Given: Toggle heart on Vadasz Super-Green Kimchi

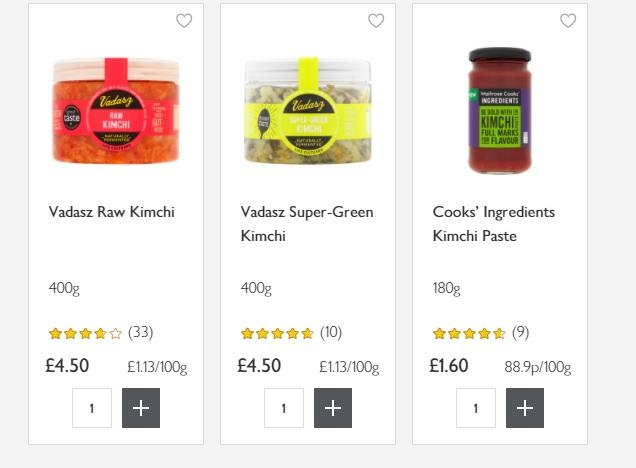Looking at the screenshot, I should pos(376,21).
